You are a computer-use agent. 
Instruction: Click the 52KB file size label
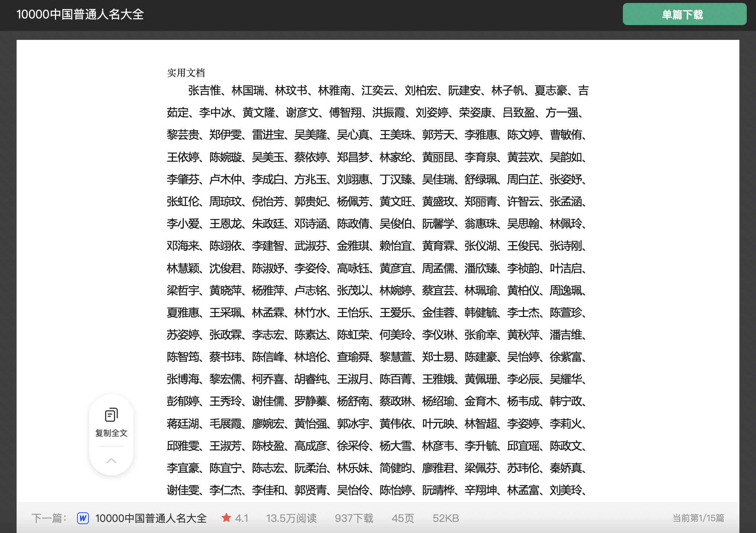click(x=445, y=518)
